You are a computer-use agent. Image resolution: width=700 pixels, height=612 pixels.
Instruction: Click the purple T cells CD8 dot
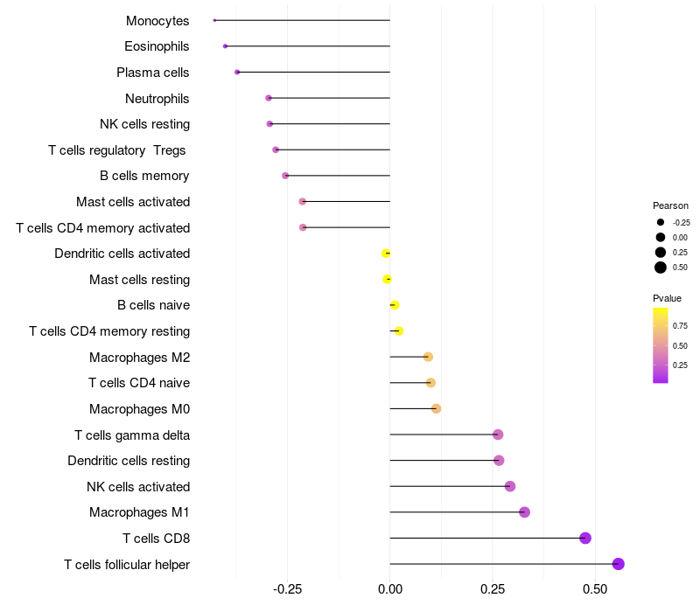(585, 538)
